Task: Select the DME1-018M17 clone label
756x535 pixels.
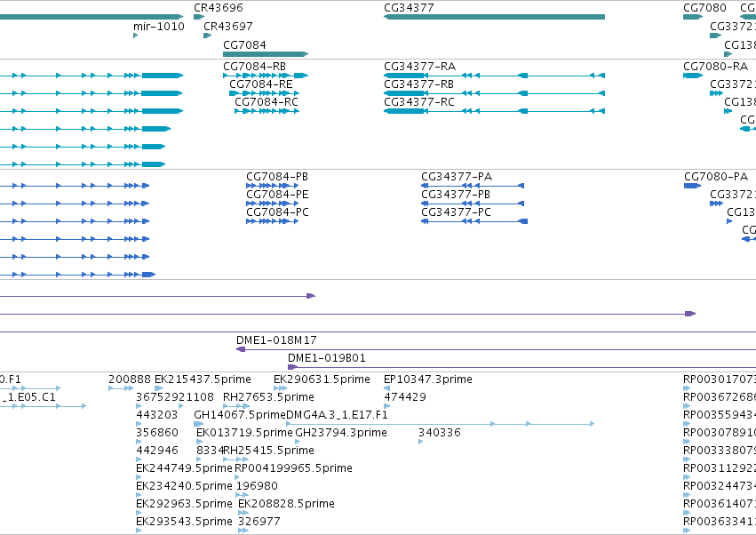Action: tap(276, 340)
